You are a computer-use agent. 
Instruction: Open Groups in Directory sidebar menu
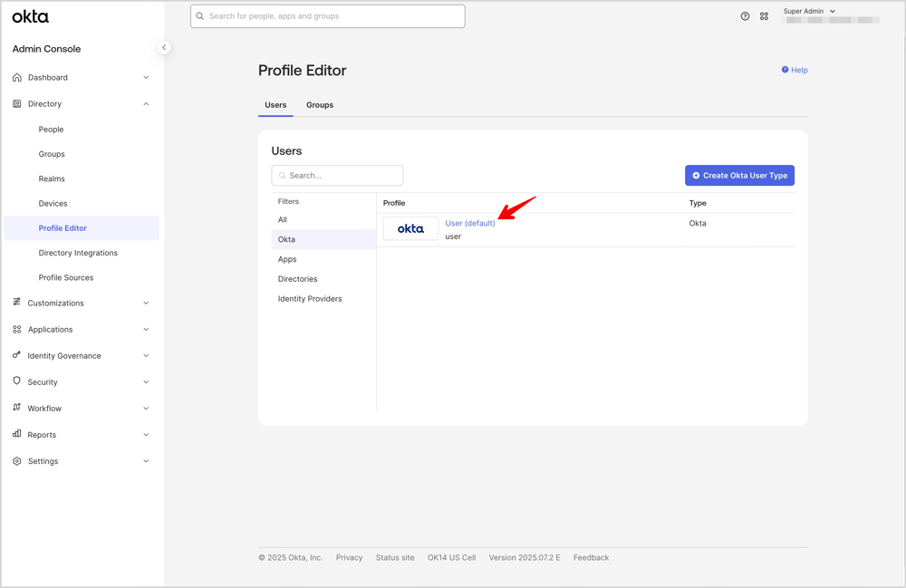pyautogui.click(x=52, y=154)
